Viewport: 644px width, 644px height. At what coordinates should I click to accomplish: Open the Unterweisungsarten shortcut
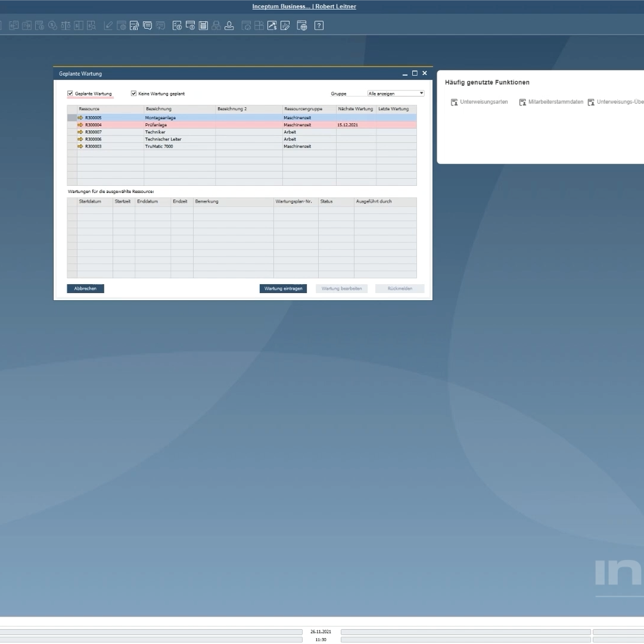point(480,102)
